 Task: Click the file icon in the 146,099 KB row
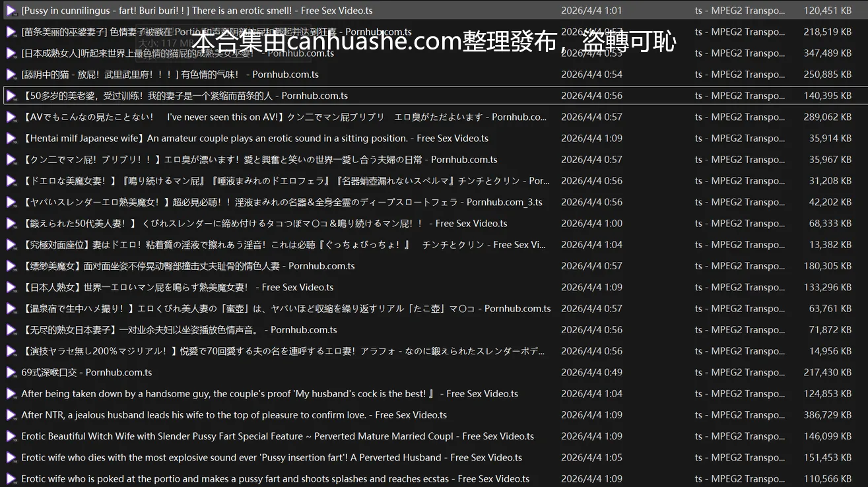tap(11, 436)
